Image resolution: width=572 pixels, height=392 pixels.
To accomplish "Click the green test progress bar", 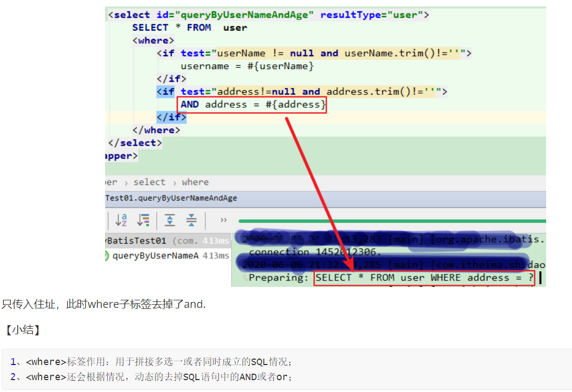I will point(392,221).
